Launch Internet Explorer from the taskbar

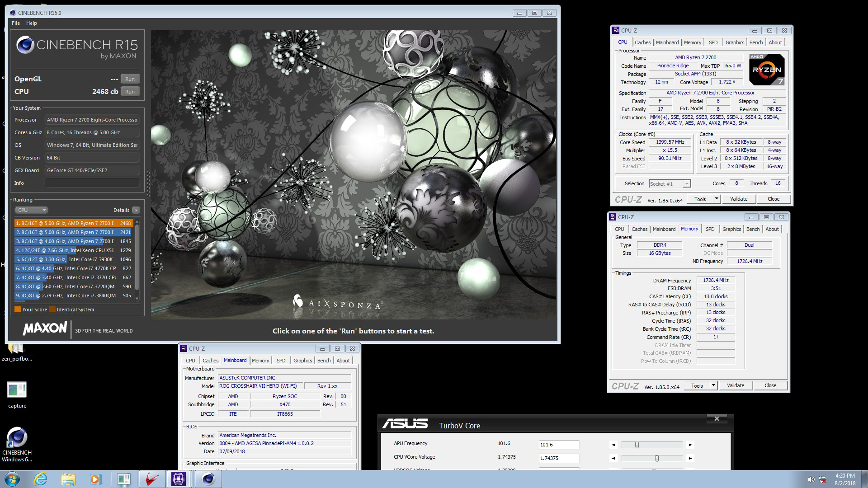pos(40,479)
